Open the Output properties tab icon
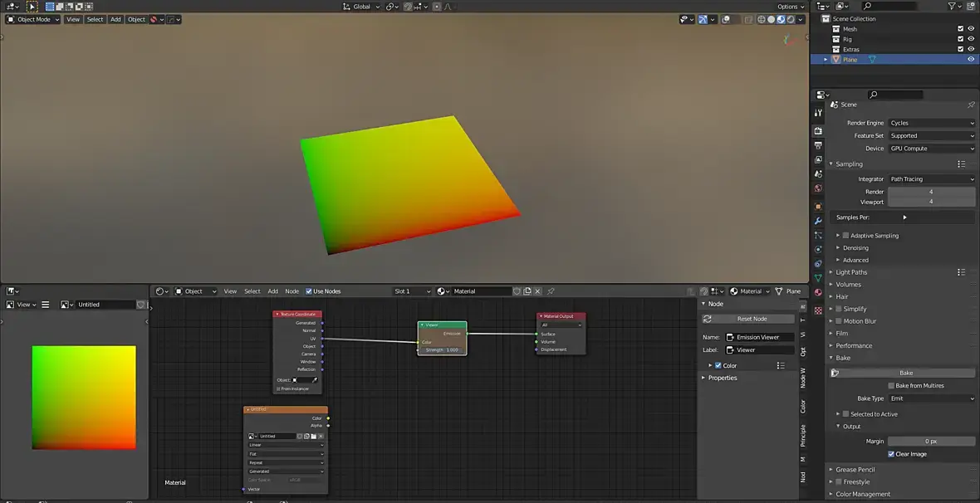This screenshot has width=980, height=503. 818,145
